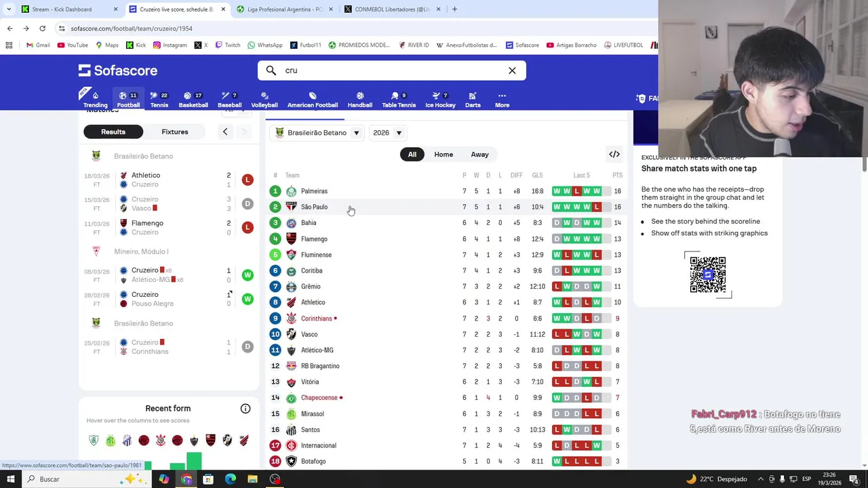The image size is (868, 488).
Task: Click the PTS column header
Action: (617, 176)
